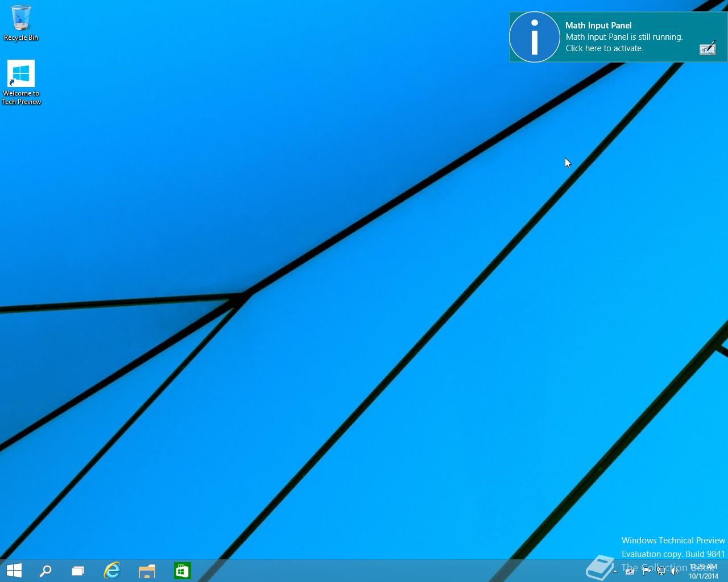Click the Math Input Panel notification to activate
This screenshot has width=728, height=582.
(x=618, y=37)
